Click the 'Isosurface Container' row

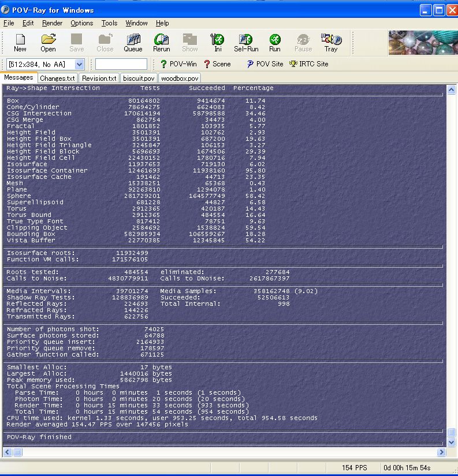tap(136, 170)
